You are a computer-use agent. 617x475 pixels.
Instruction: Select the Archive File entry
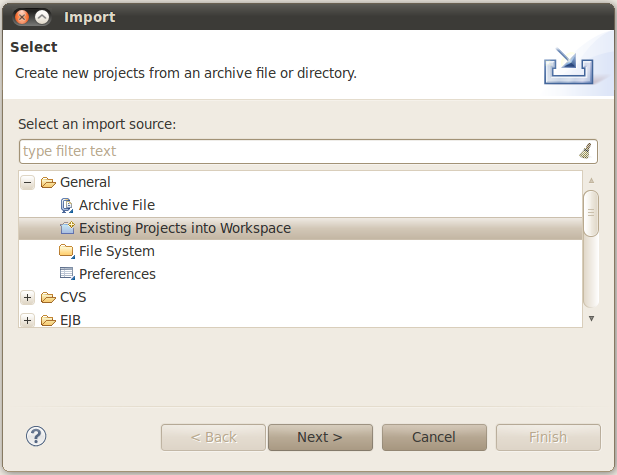pos(117,205)
